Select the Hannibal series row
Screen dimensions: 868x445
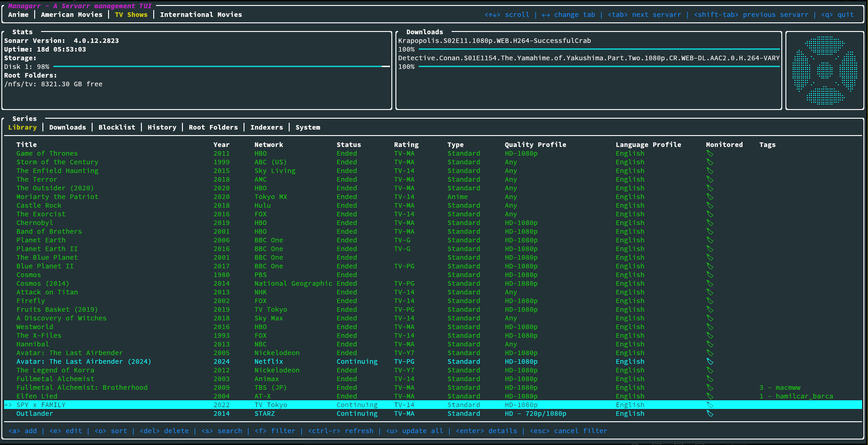32,344
